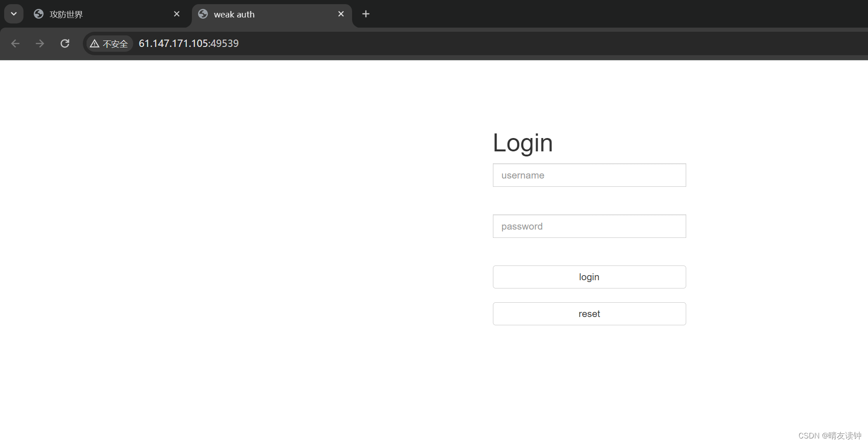Viewport: 868px width, 444px height.
Task: Close the 攻防世界 tab
Action: pyautogui.click(x=177, y=14)
